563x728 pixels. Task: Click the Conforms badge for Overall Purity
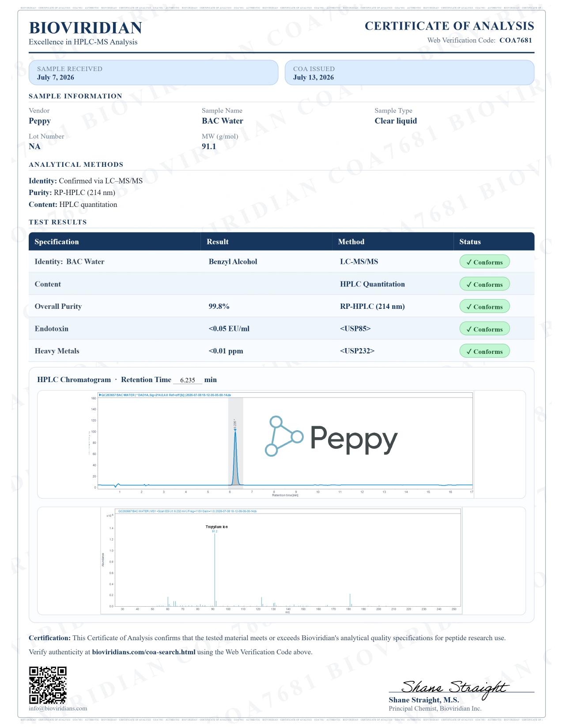point(484,306)
